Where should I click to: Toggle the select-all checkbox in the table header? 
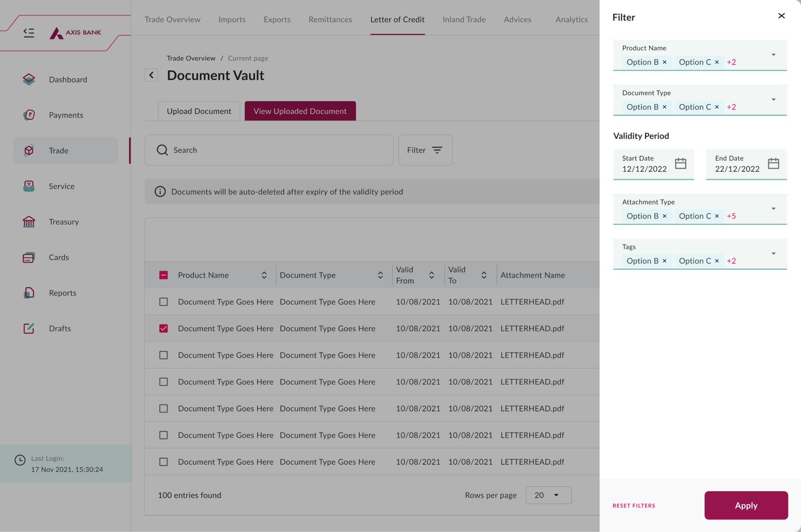tap(164, 275)
